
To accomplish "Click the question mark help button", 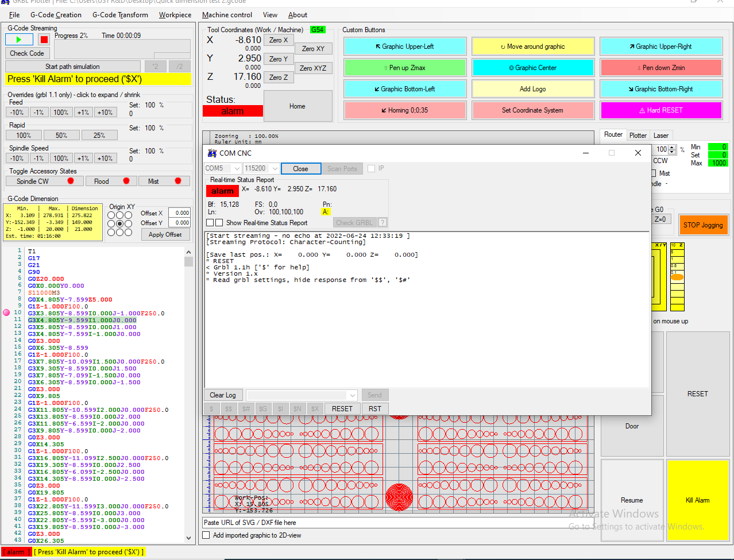I will [383, 223].
